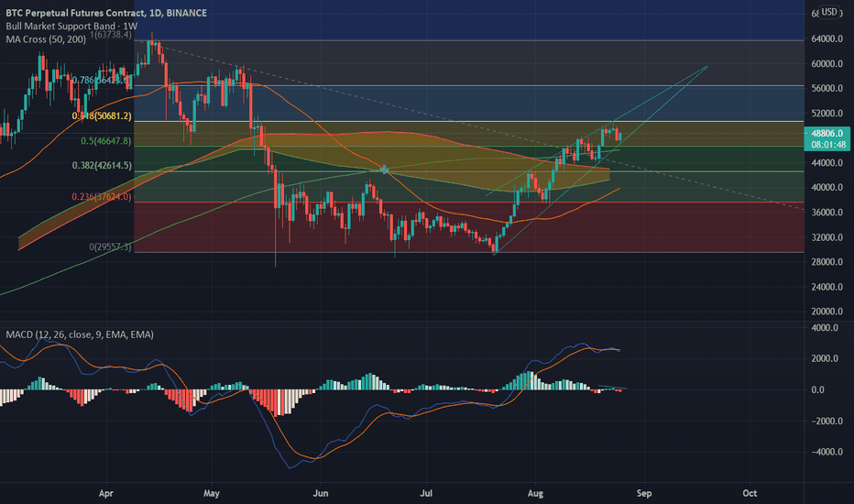Click Fibonacci label 0.236(37624.0)
The width and height of the screenshot is (854, 504).
(102, 197)
